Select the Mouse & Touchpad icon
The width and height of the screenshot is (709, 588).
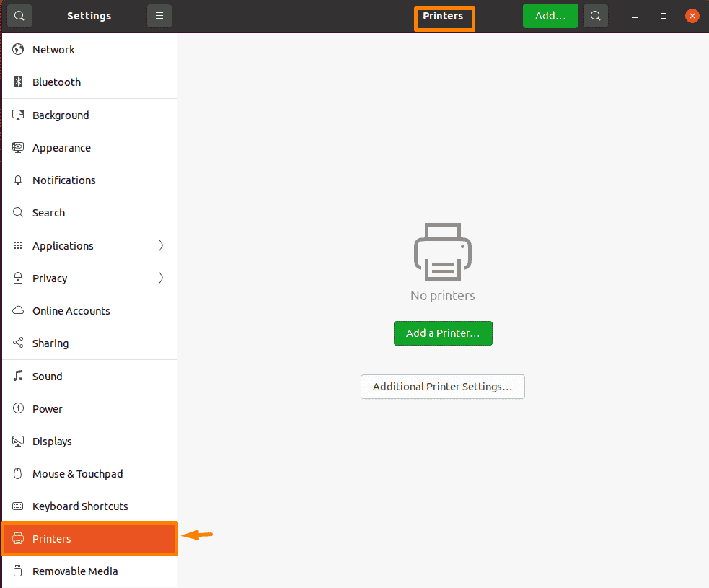(17, 473)
